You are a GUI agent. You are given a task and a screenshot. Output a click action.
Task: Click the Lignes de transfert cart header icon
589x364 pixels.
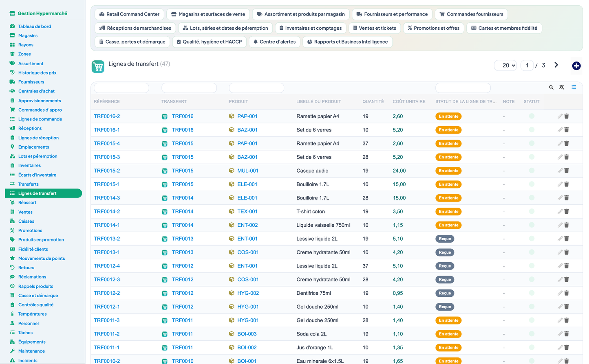98,66
